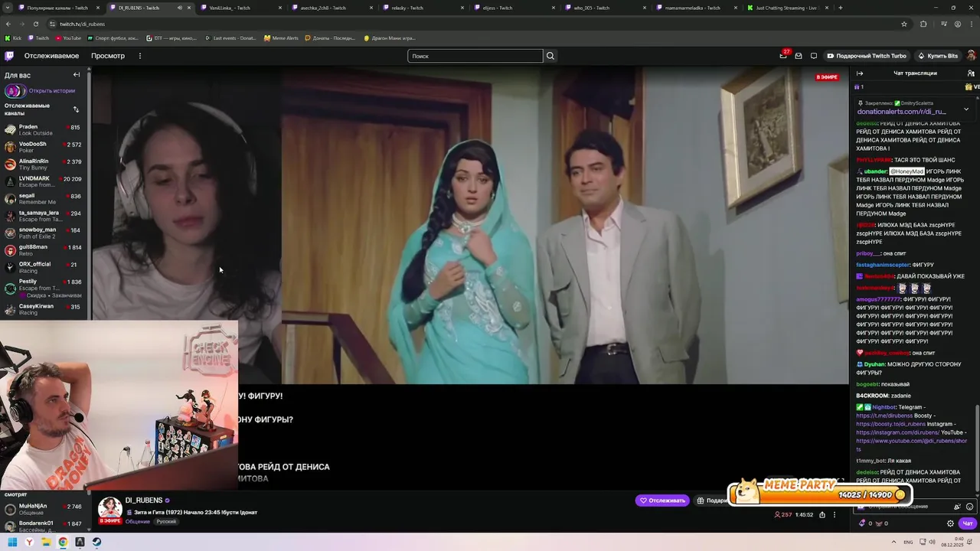
Task: Click the search magnifier button
Action: [x=550, y=56]
